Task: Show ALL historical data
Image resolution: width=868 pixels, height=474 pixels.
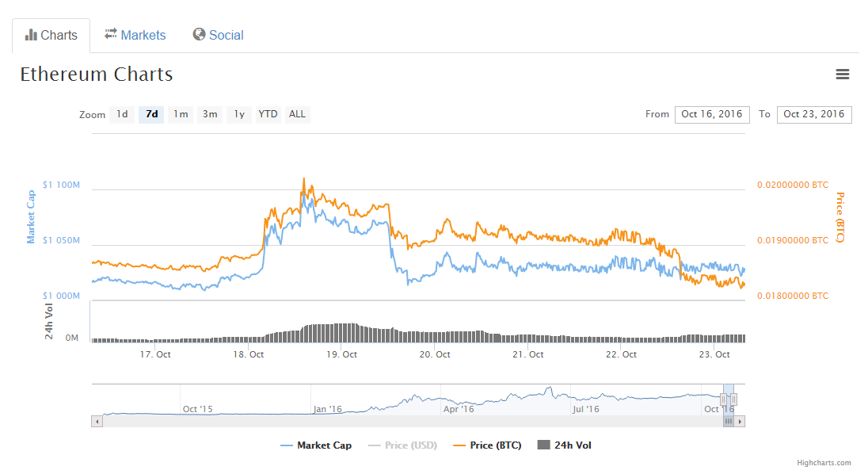Action: click(x=297, y=114)
